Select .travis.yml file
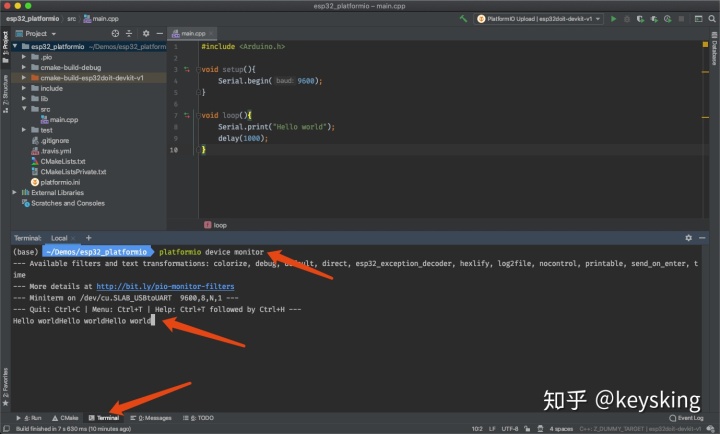The image size is (720, 434). point(56,151)
